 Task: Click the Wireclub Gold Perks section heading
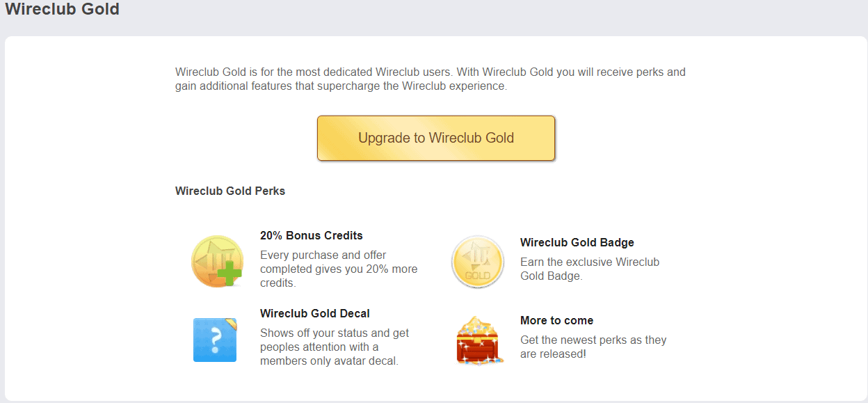[x=230, y=191]
